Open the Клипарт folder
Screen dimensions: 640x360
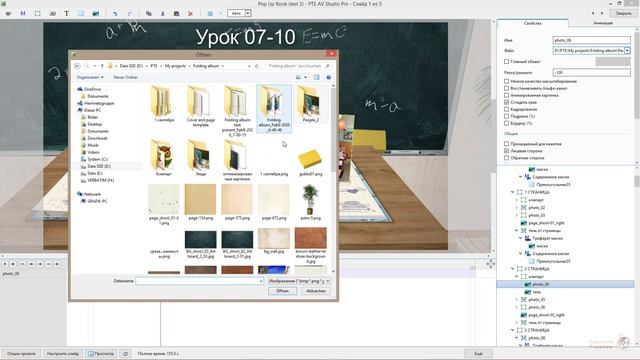(164, 158)
